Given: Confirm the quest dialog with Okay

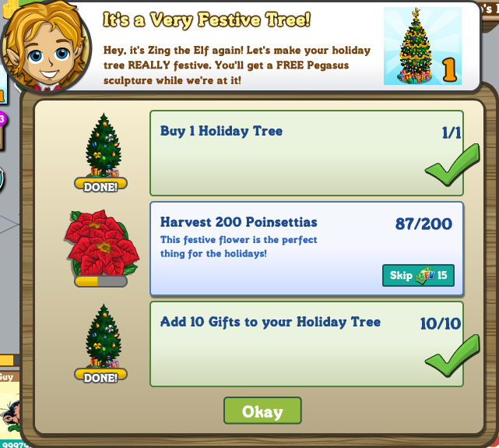Looking at the screenshot, I should click(262, 411).
